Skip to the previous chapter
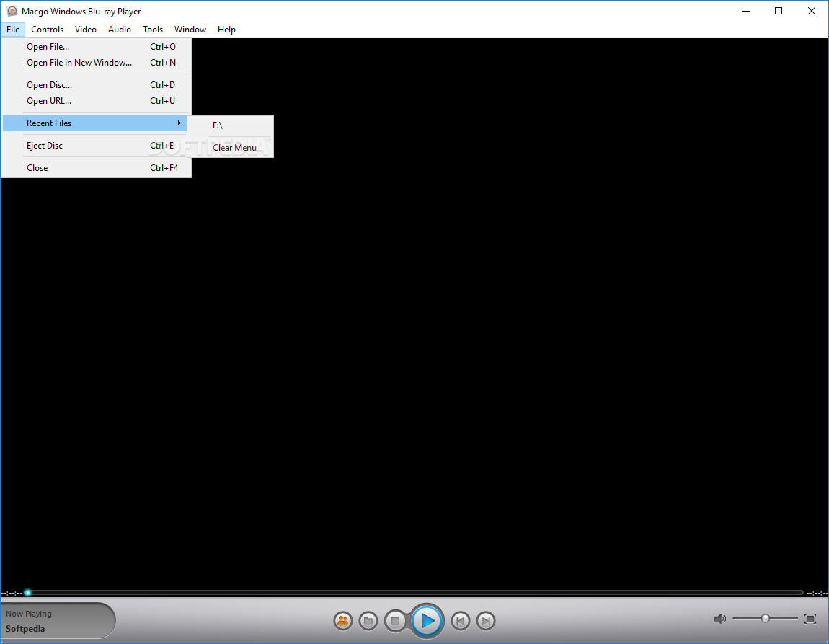 (x=460, y=621)
